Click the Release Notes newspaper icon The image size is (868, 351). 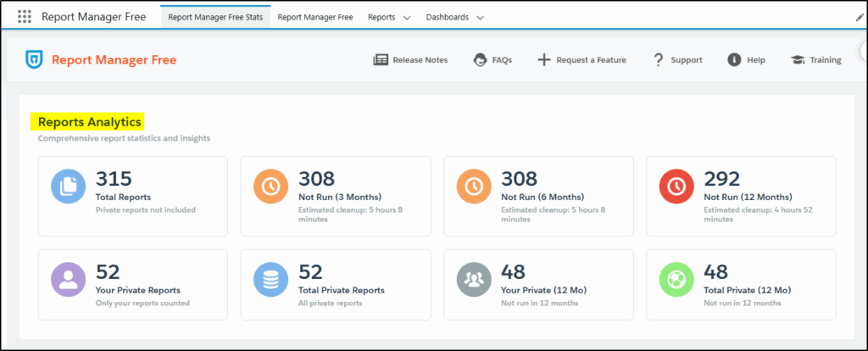[381, 60]
